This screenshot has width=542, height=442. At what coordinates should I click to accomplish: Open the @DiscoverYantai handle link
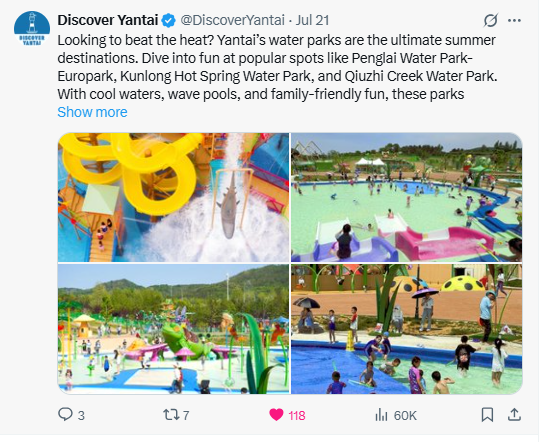coord(233,20)
